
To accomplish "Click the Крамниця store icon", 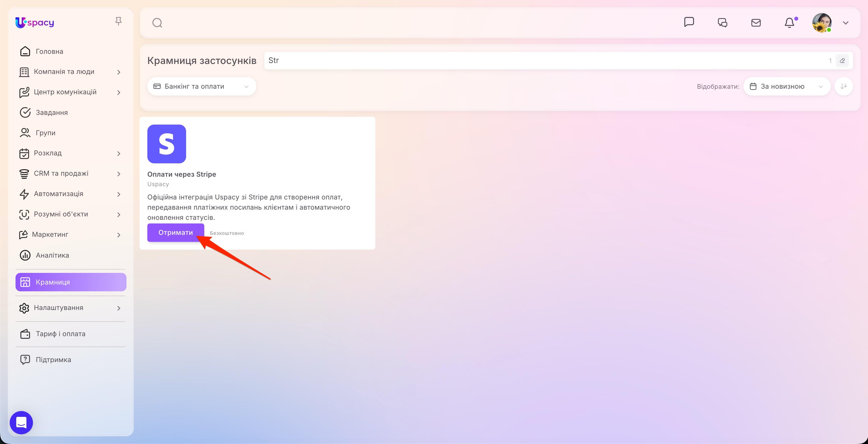I will (x=25, y=282).
